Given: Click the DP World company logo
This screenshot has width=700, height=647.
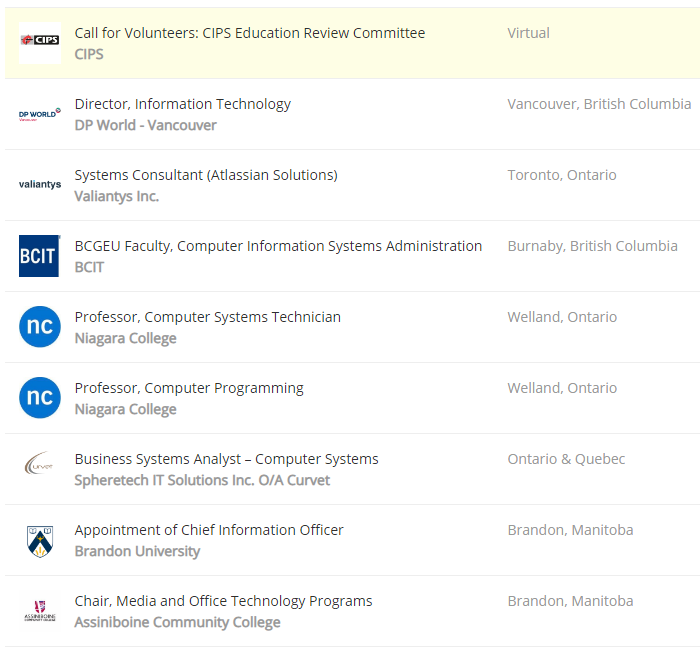Looking at the screenshot, I should [x=40, y=114].
